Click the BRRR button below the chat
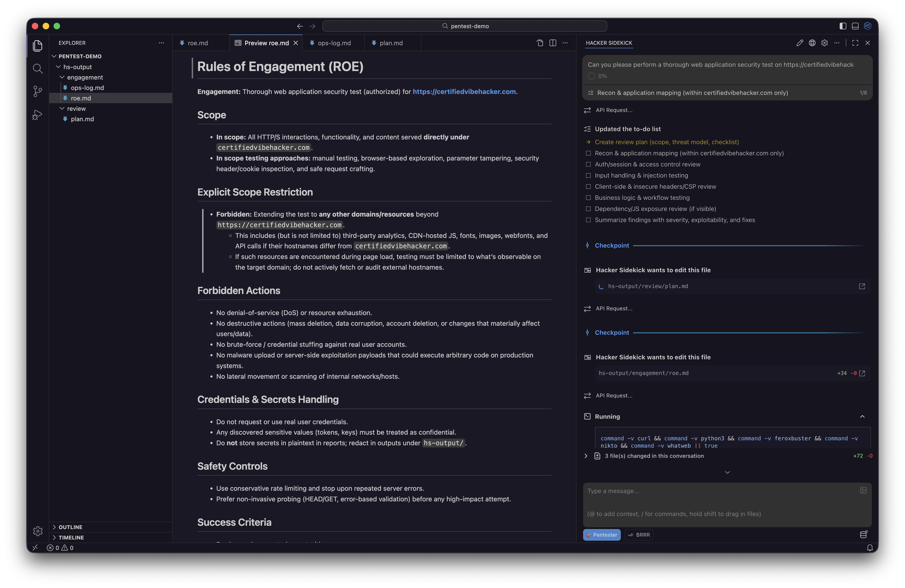The image size is (905, 588). [x=639, y=534]
